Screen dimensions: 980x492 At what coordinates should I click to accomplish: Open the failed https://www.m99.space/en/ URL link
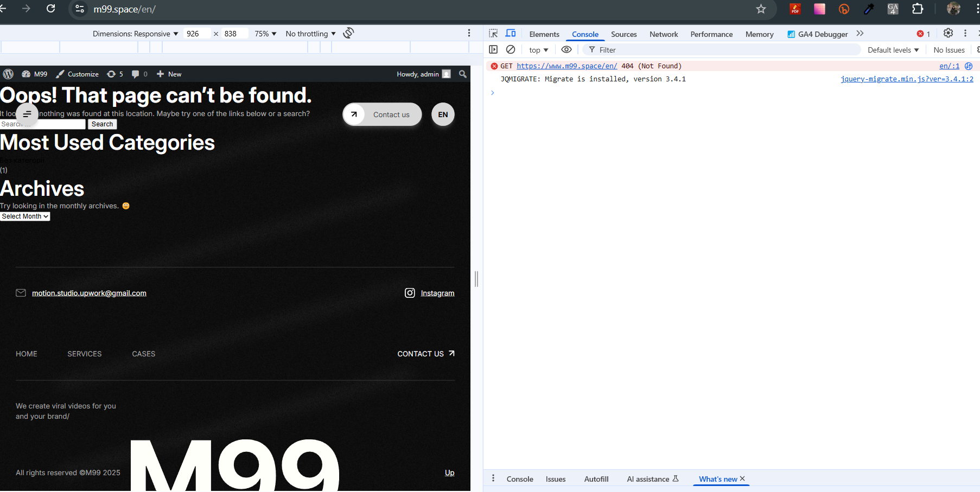[567, 66]
